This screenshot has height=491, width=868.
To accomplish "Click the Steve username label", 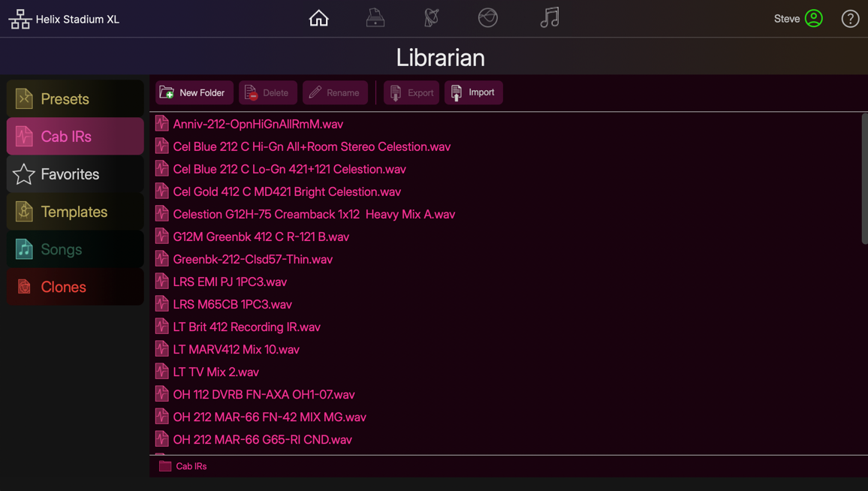I will coord(787,19).
